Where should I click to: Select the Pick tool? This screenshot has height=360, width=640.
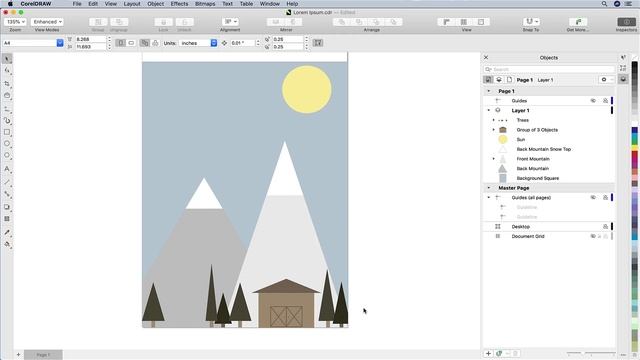pyautogui.click(x=7, y=60)
